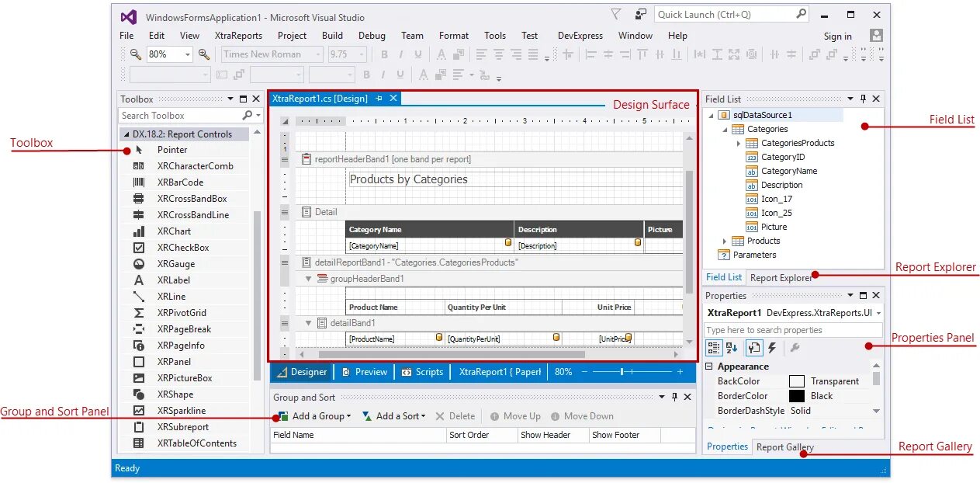Viewport: 980px width, 483px height.
Task: Click the zoom in magnifier icon
Action: coord(204,54)
